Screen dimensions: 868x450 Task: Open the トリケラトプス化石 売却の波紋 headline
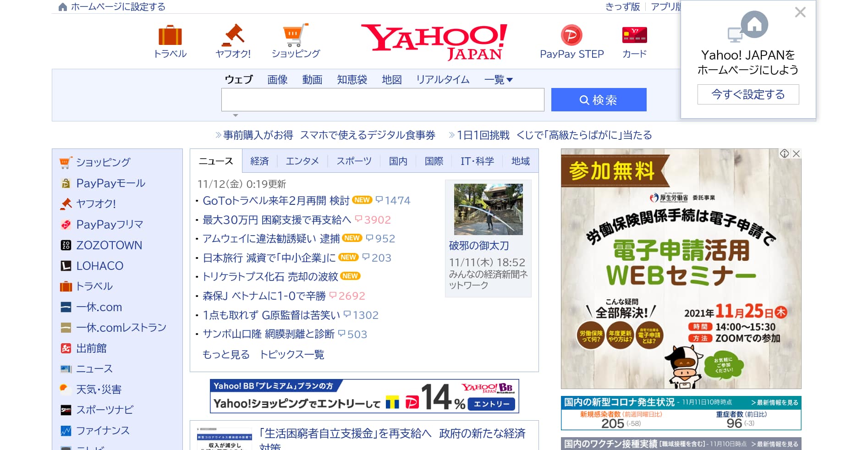tap(270, 277)
